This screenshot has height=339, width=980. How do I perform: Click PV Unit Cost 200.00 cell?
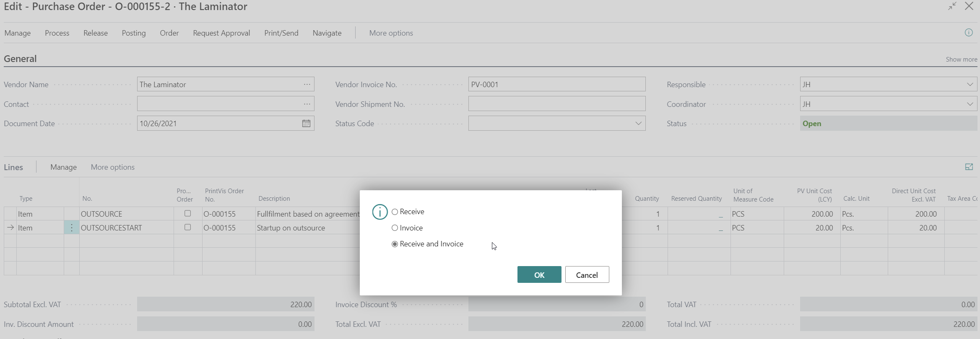[812, 214]
